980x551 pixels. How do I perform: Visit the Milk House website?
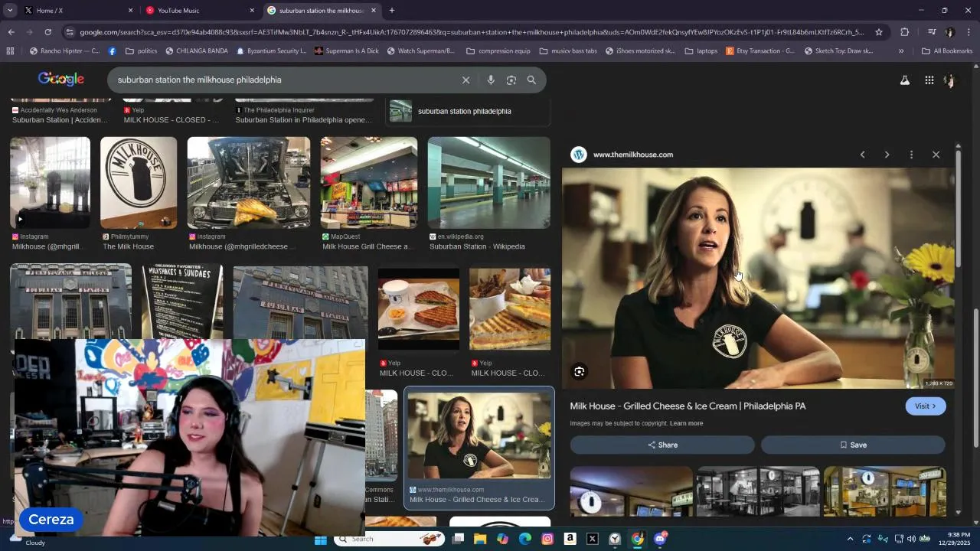point(926,406)
